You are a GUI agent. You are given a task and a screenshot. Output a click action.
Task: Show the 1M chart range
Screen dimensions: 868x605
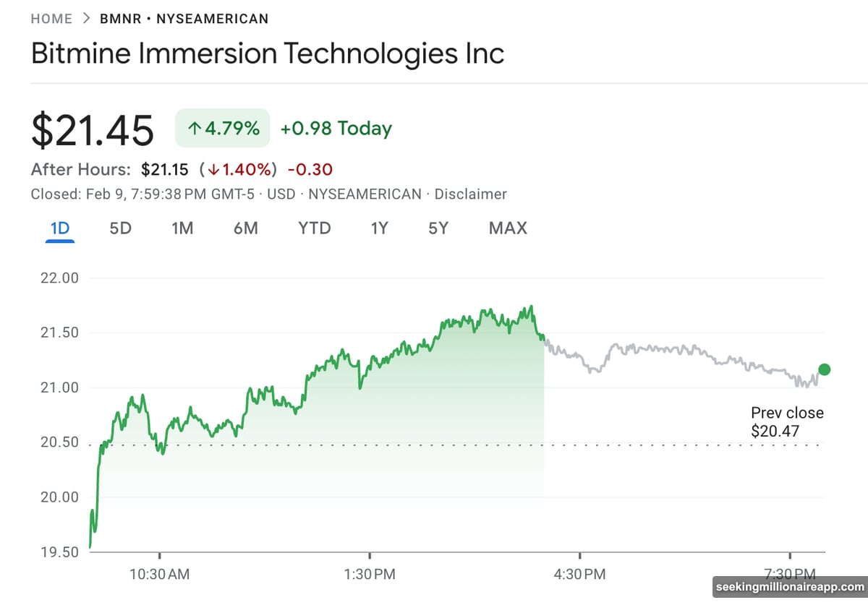pos(182,228)
